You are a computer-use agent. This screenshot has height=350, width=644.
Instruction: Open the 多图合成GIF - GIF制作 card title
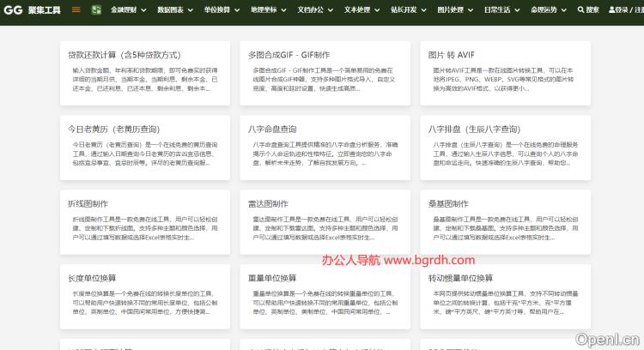(289, 55)
